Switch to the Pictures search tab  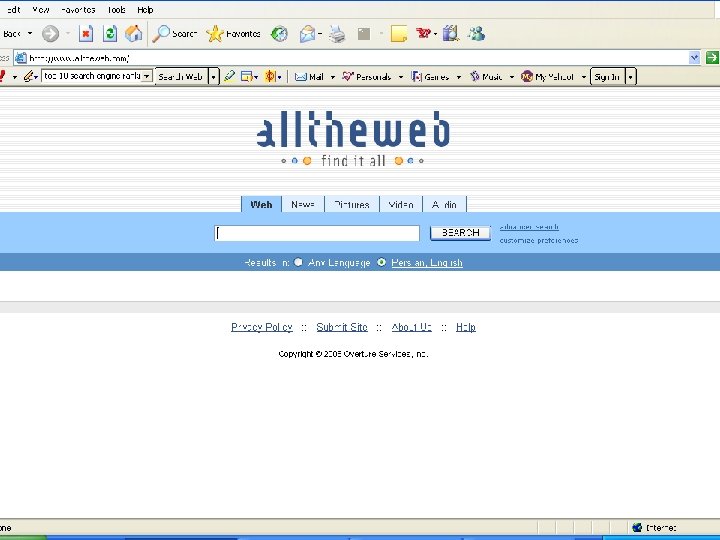coord(352,204)
